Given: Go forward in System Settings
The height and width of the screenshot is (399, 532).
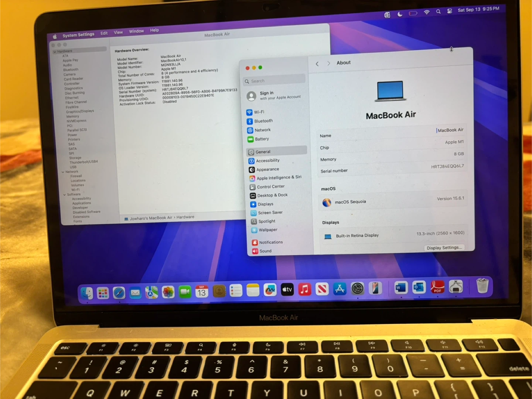Looking at the screenshot, I should point(328,63).
